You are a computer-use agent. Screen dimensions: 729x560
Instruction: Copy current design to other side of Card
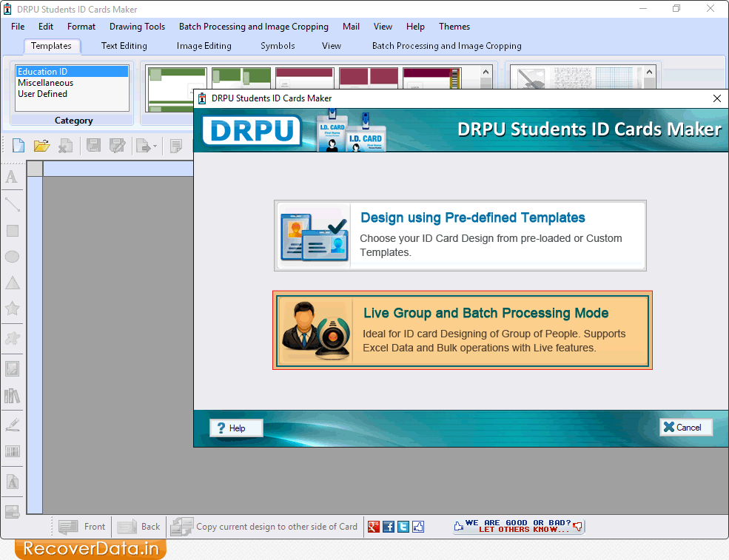[264, 527]
